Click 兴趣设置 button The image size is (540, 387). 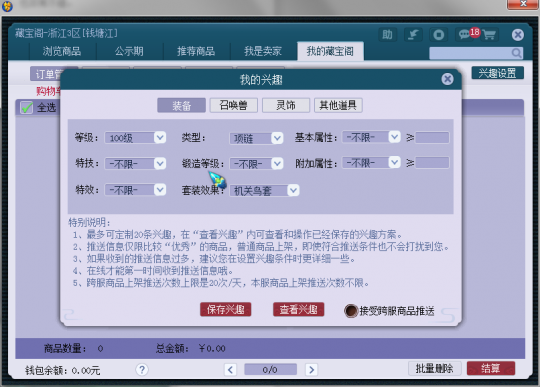coord(497,73)
